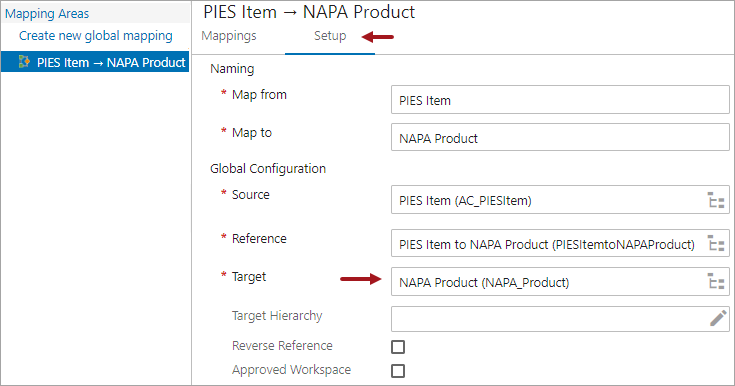Enable the Reverse Reference checkbox
The height and width of the screenshot is (386, 735).
pos(398,347)
